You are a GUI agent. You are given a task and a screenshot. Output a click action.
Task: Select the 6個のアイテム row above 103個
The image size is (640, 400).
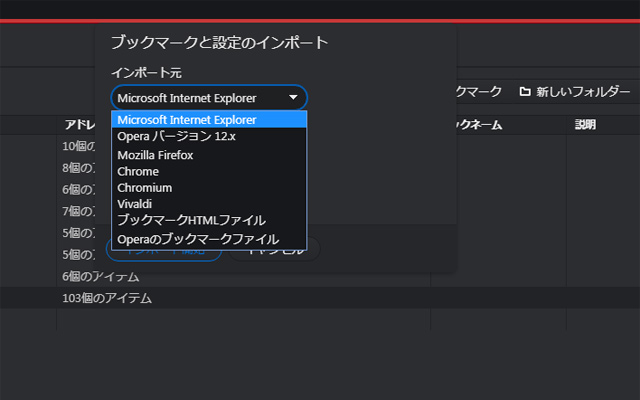(320, 276)
